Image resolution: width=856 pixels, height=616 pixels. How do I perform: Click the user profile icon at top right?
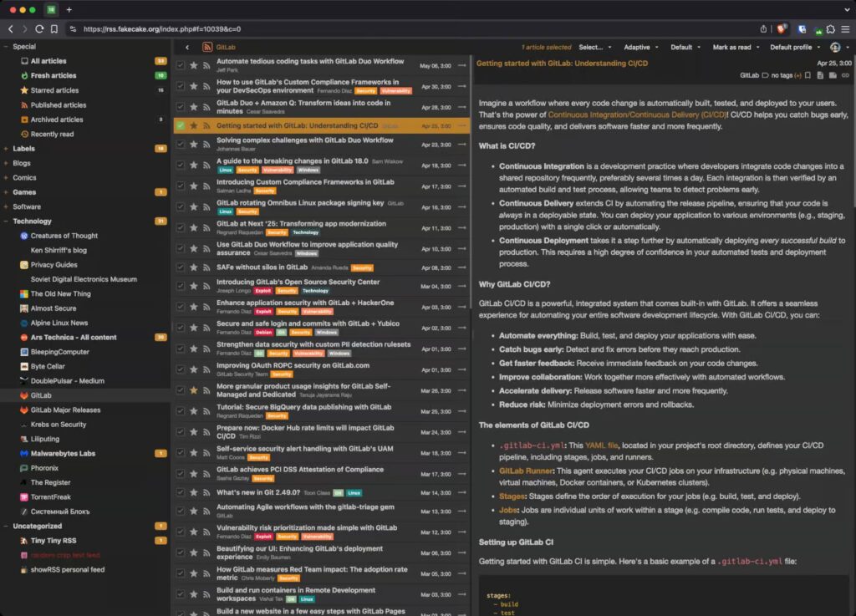[835, 48]
